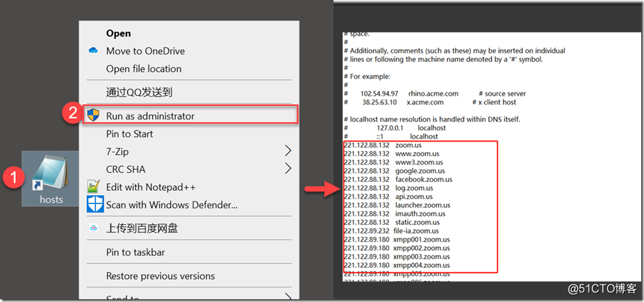Click the xmpp002.zoom.us host entry
This screenshot has width=644, height=302.
[x=397, y=248]
